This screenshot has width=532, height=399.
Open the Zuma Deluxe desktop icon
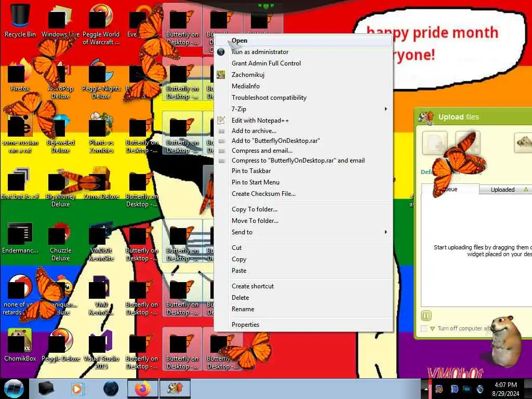(x=101, y=183)
